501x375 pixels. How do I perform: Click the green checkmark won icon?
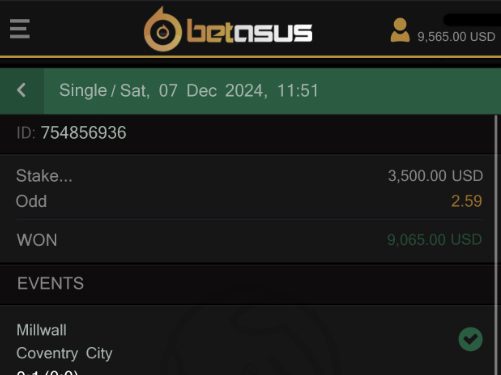click(470, 339)
